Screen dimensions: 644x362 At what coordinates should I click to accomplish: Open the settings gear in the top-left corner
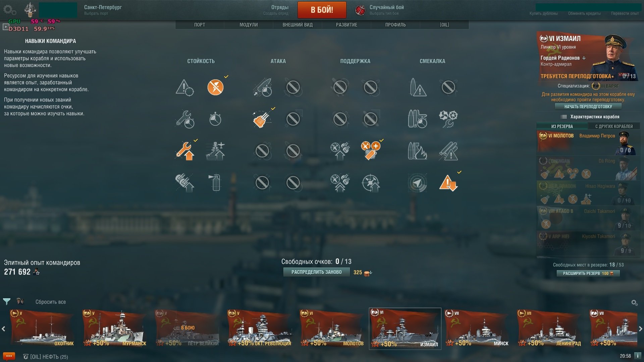[9, 10]
